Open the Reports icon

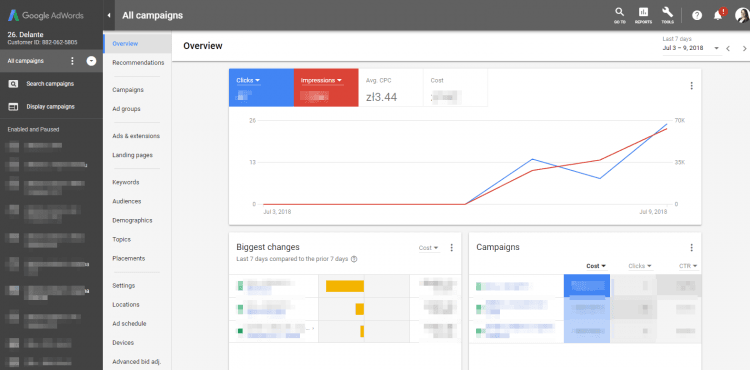(x=643, y=15)
